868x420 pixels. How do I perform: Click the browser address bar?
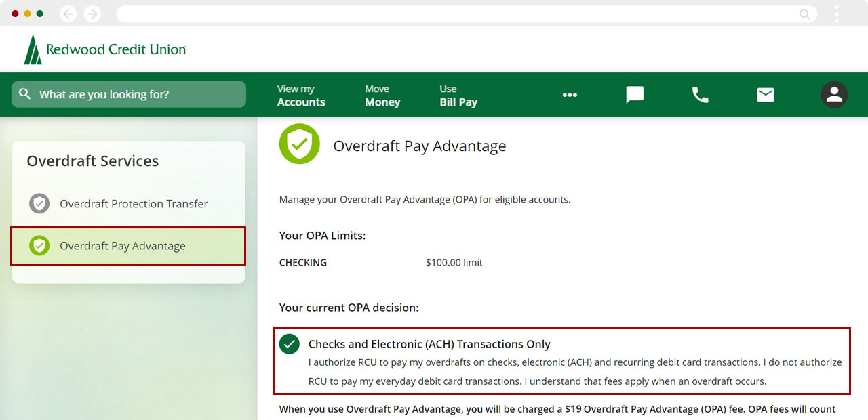[x=467, y=14]
